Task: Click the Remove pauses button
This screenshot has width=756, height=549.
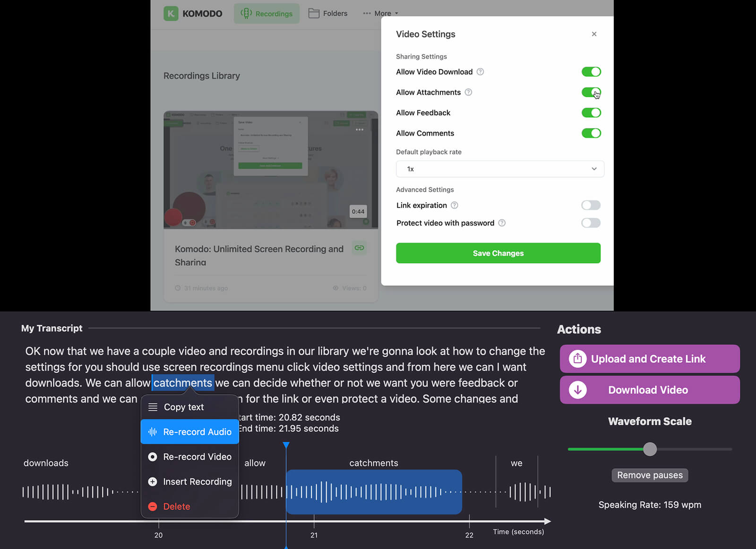Action: point(650,475)
